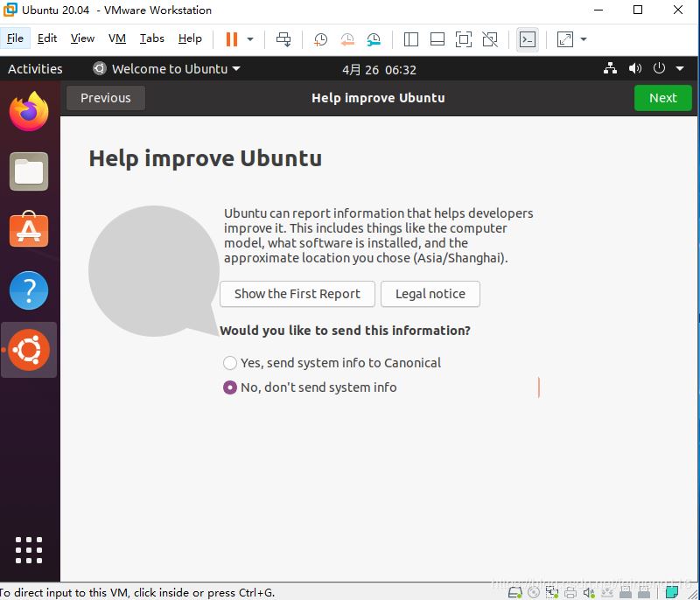
Task: Open the Help icon in dock
Action: (x=29, y=290)
